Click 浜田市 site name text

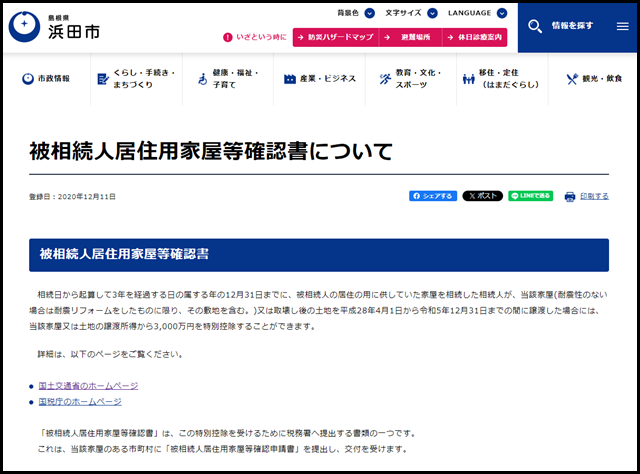click(74, 32)
